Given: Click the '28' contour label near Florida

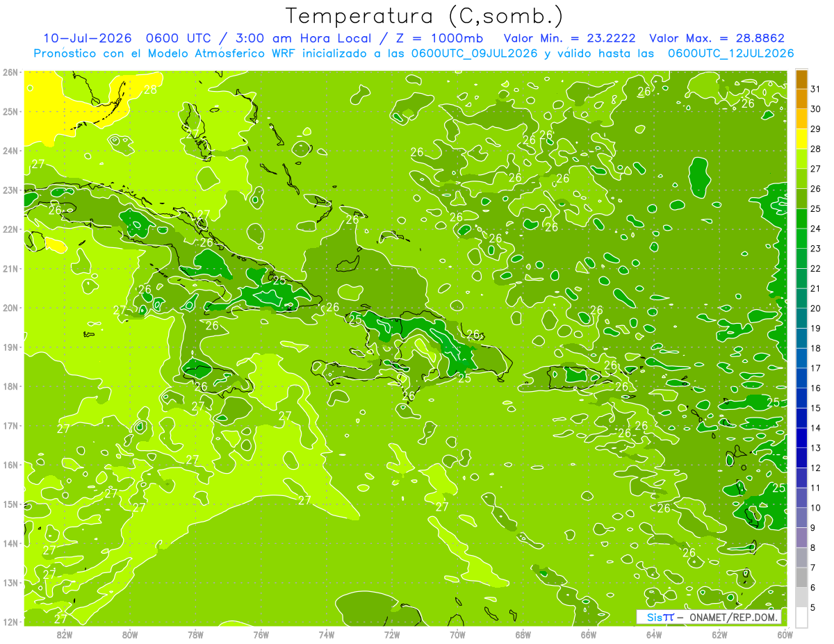Looking at the screenshot, I should click(150, 90).
